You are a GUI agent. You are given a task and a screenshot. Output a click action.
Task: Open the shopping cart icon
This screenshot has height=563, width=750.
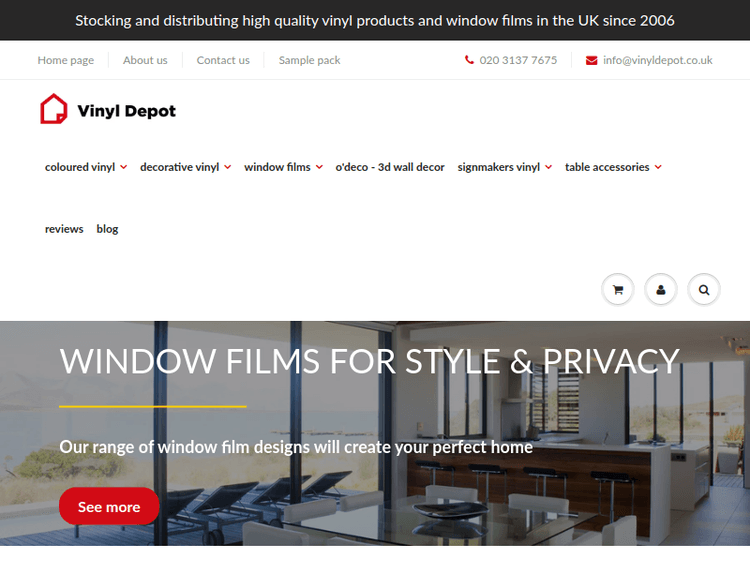click(x=617, y=290)
